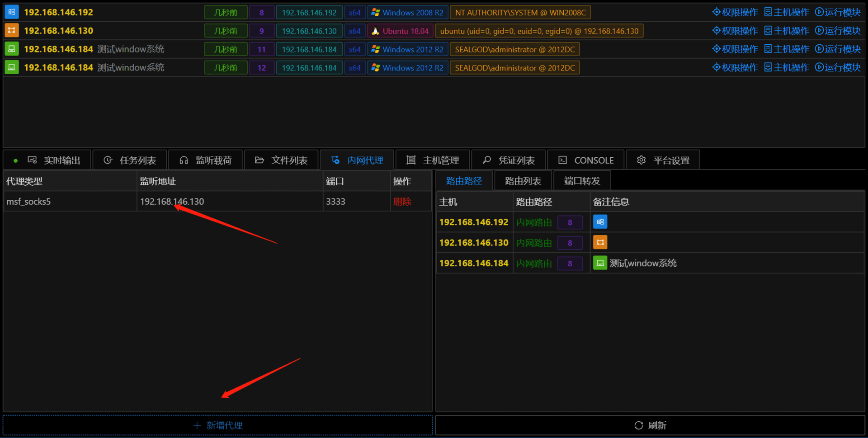Open the CONSOLE tab
868x438 pixels.
(586, 160)
